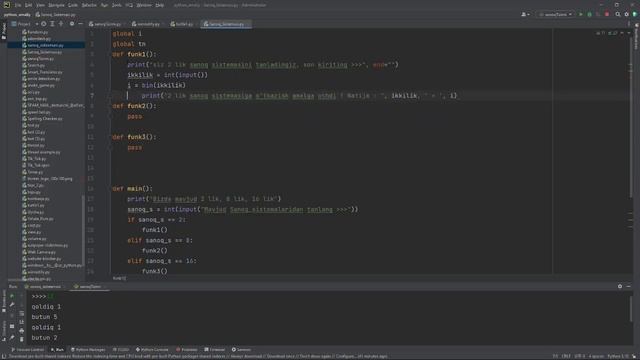Pin the Run tab with pin icon
The image size is (640, 360).
(x=12, y=338)
